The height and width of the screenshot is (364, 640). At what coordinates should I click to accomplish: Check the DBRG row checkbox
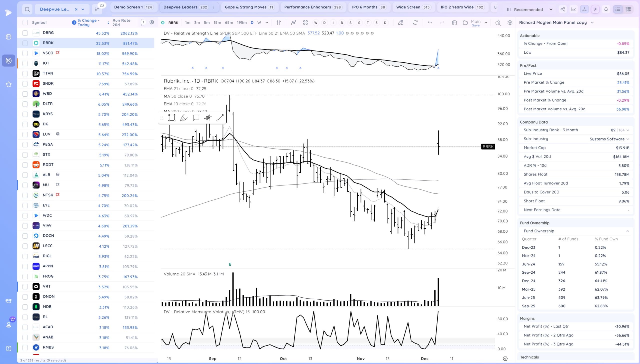(25, 33)
